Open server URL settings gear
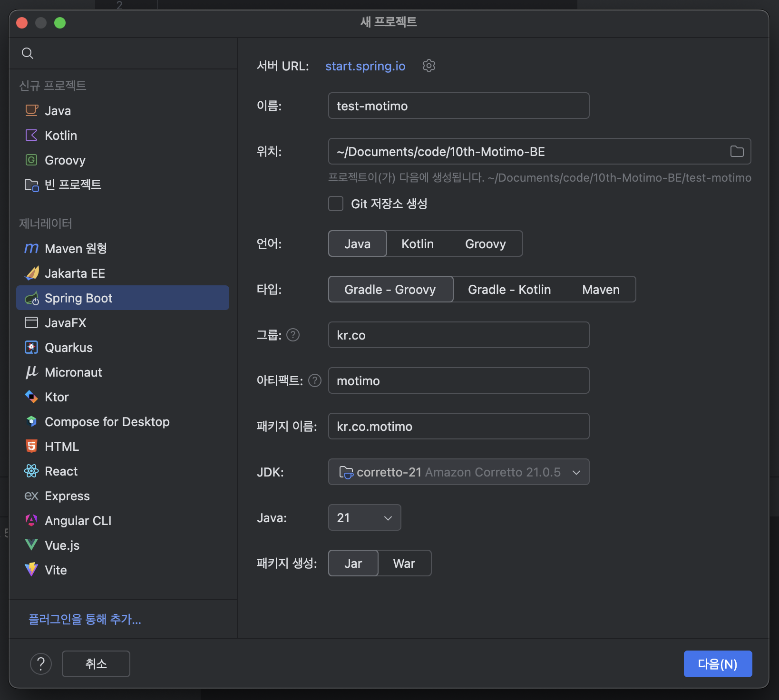This screenshot has height=700, width=779. pyautogui.click(x=429, y=66)
